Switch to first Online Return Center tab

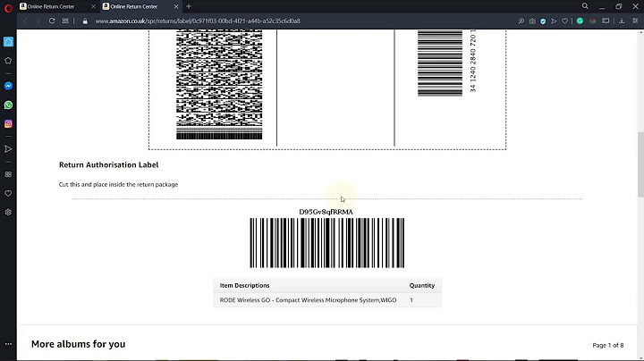click(x=51, y=6)
